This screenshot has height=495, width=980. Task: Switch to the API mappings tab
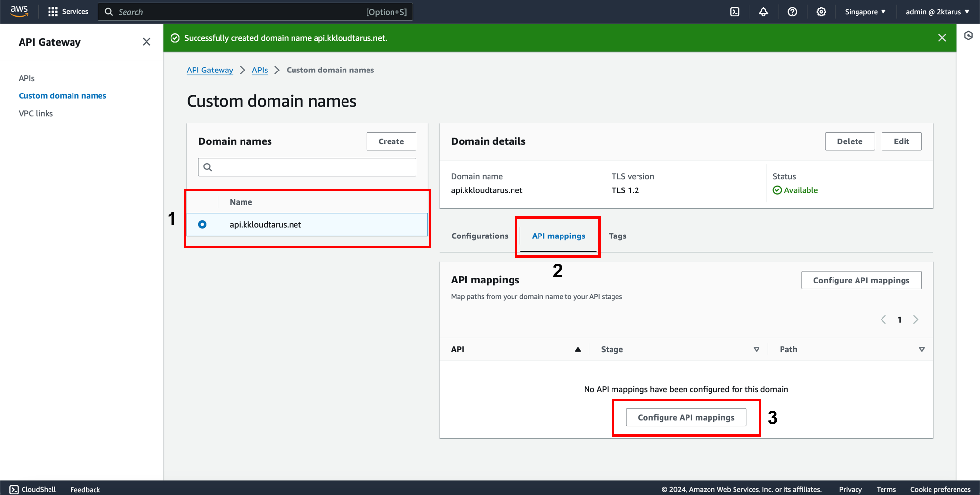tap(558, 236)
